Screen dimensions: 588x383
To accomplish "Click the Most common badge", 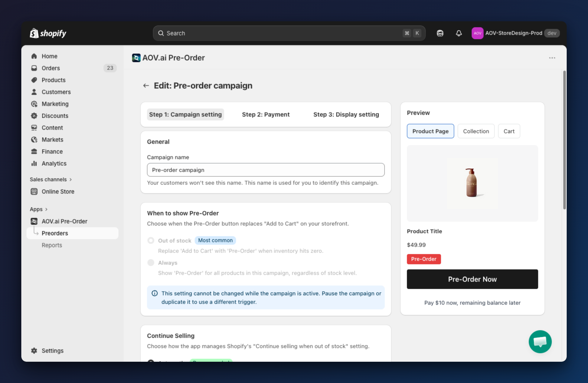I will [x=215, y=240].
